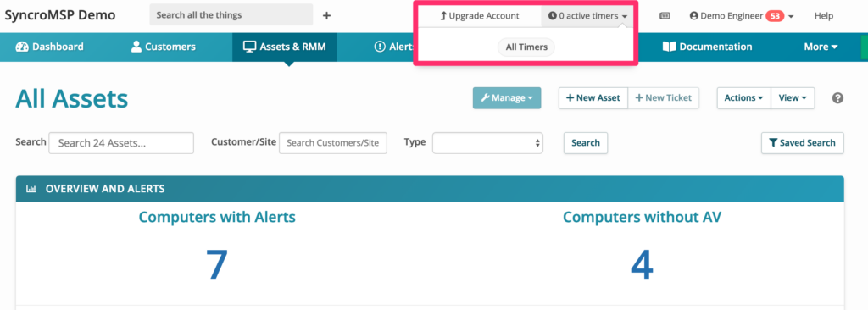This screenshot has width=868, height=310.
Task: Expand the More navigation menu
Action: tap(821, 47)
